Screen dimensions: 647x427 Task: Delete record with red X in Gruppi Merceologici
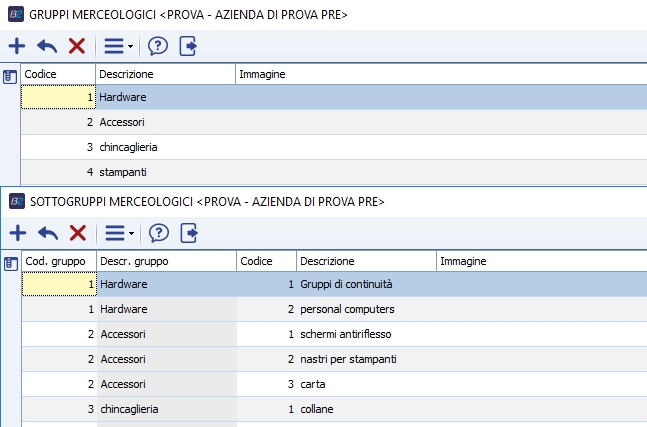(77, 45)
